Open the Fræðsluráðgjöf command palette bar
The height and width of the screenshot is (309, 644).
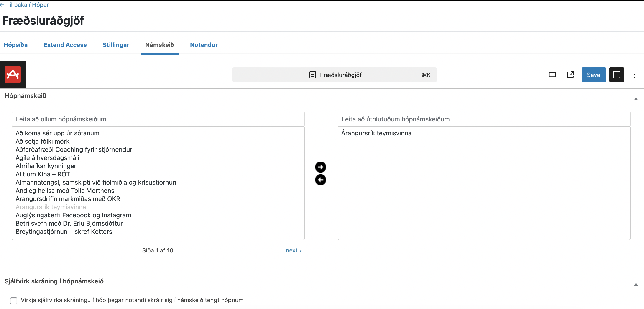[x=334, y=75]
